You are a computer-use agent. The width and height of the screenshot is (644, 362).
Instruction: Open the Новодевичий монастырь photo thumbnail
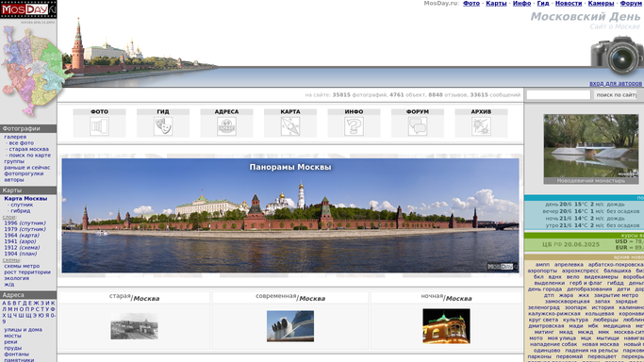pos(591,149)
